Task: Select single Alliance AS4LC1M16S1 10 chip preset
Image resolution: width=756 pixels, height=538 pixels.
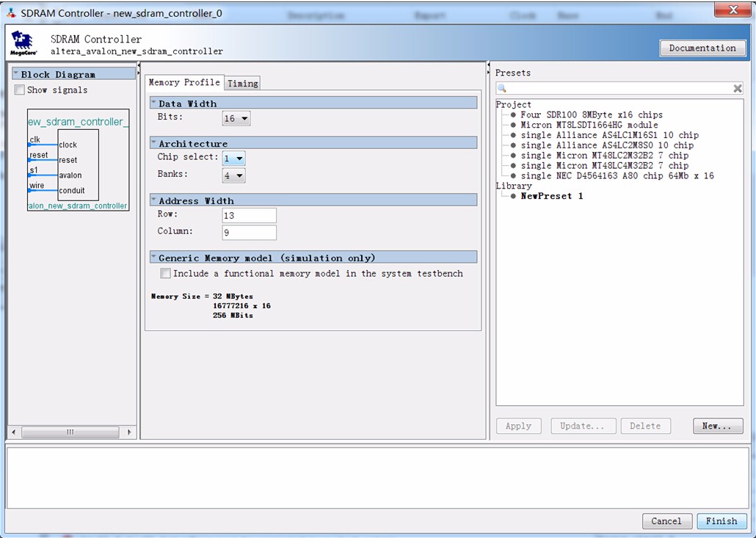Action: click(609, 135)
